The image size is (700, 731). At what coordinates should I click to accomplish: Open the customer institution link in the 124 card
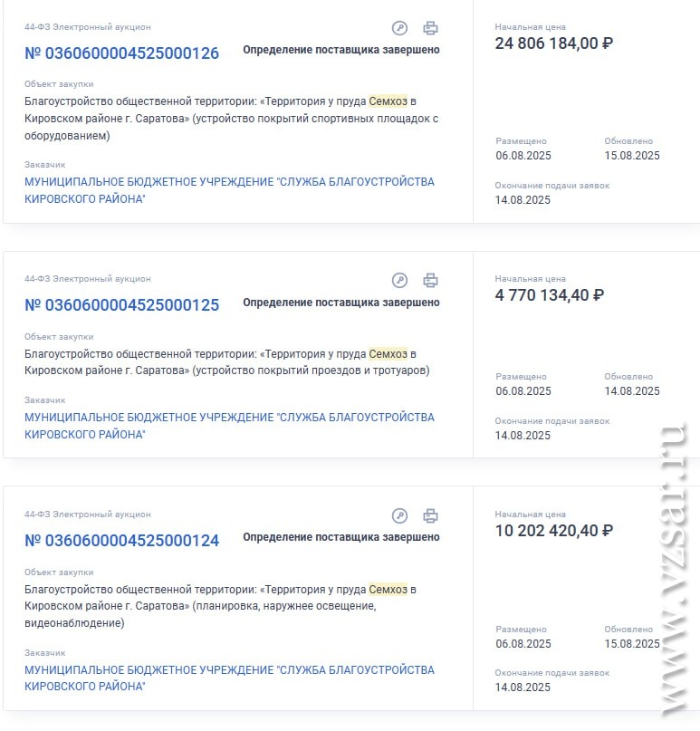(x=229, y=678)
